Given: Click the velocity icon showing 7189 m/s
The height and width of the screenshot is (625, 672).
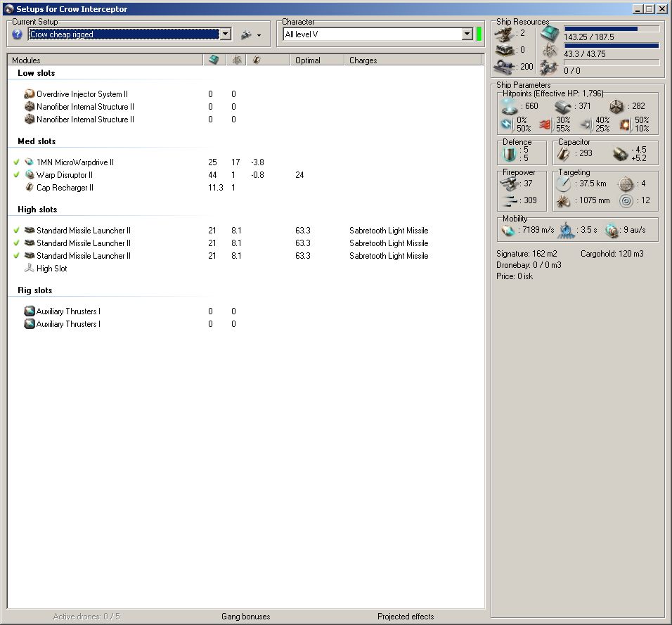Looking at the screenshot, I should click(x=508, y=231).
